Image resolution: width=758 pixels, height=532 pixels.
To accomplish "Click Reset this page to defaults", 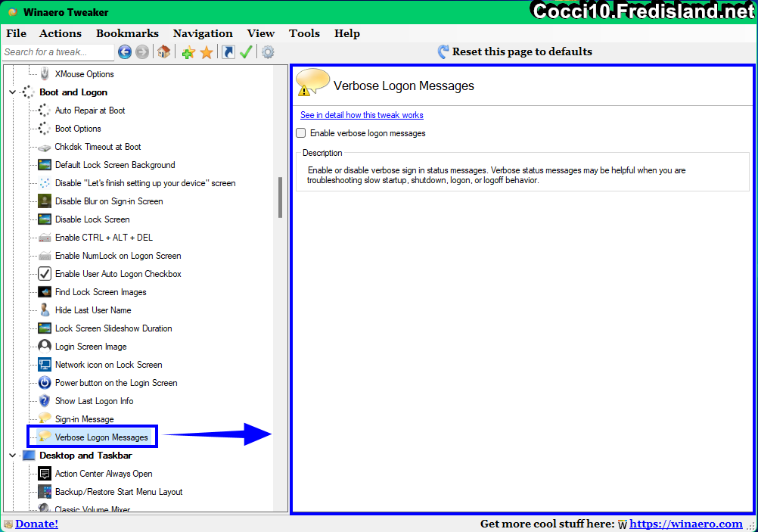I will point(515,51).
